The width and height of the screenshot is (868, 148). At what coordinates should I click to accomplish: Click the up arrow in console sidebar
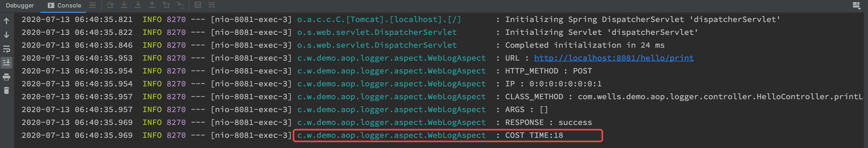click(6, 21)
